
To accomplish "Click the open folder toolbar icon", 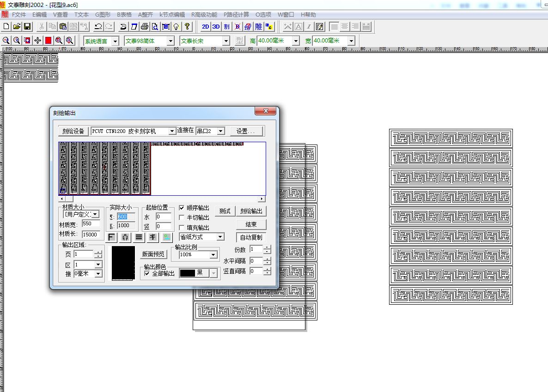I will [17, 27].
